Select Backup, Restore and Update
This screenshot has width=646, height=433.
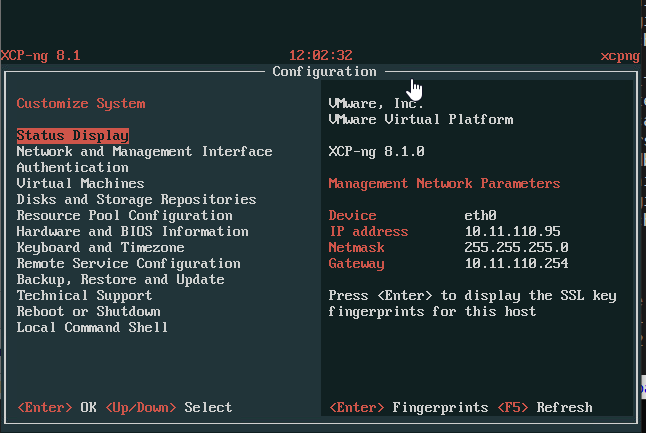120,280
